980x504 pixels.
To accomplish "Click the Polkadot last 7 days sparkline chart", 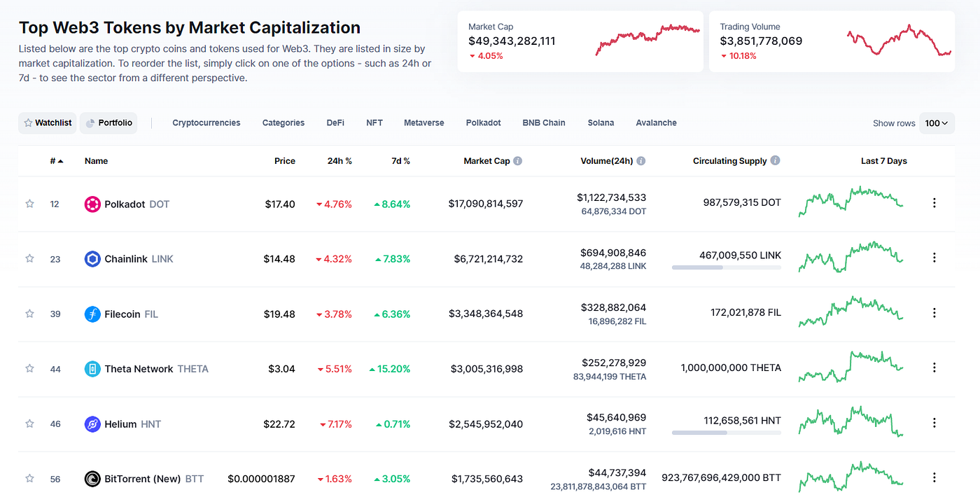I will (851, 202).
